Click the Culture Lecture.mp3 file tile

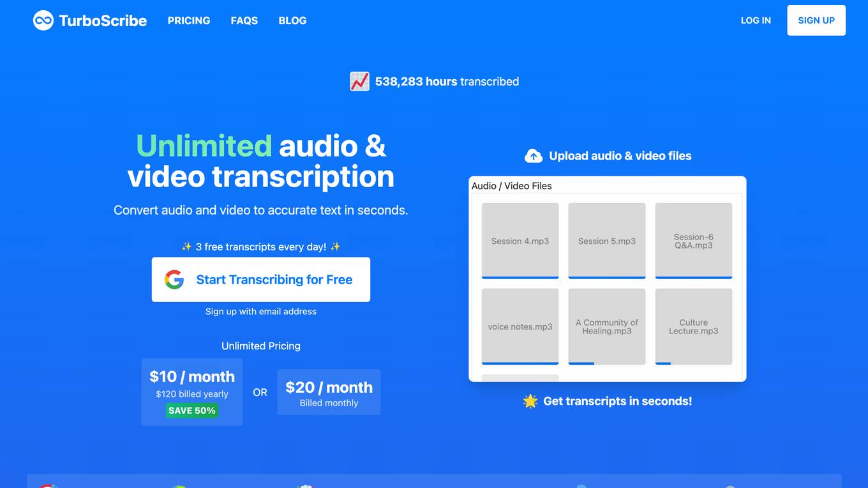pos(694,326)
